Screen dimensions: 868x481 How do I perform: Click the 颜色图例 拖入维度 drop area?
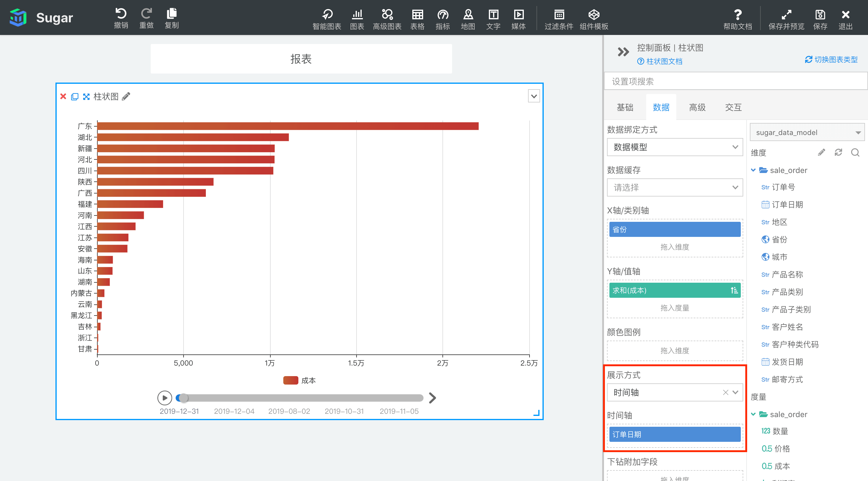(675, 351)
